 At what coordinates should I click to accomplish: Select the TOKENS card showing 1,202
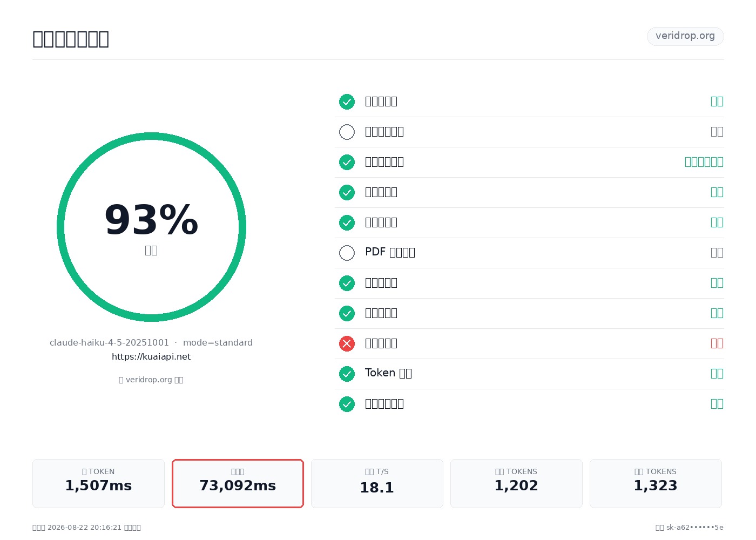(x=516, y=483)
